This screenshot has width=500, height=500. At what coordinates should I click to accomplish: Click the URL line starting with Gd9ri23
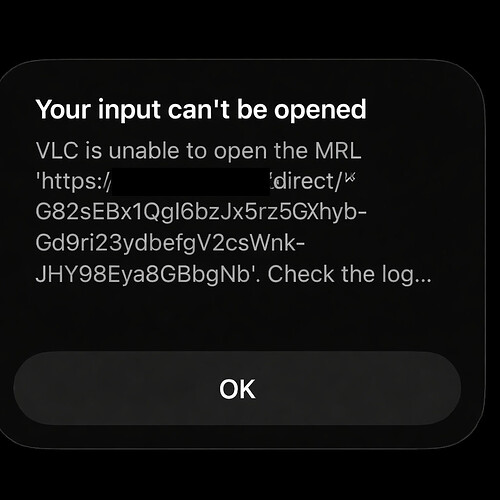[170, 244]
